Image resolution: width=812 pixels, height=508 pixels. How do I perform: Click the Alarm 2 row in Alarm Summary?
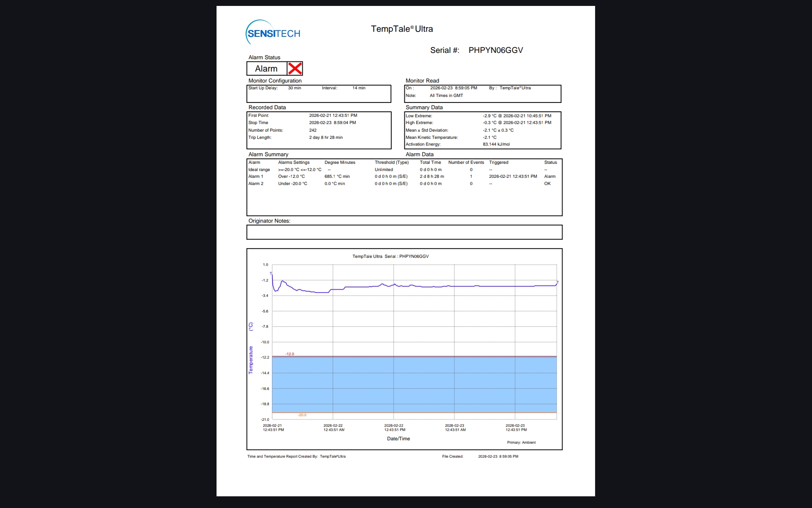click(256, 184)
